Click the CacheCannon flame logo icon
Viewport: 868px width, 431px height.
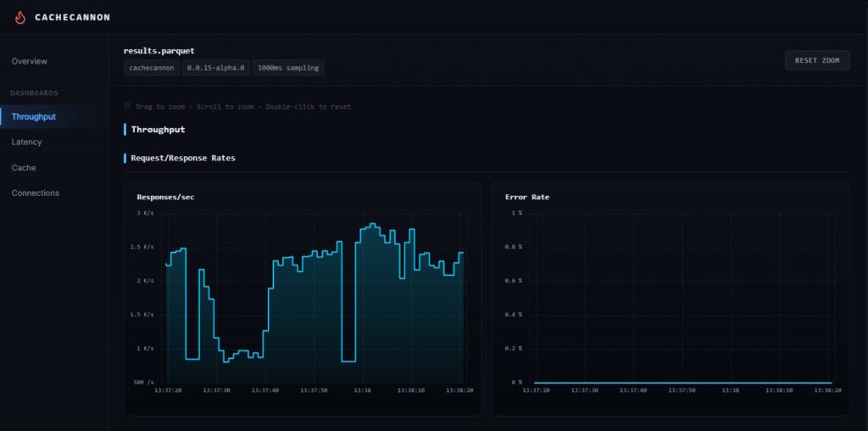coord(20,17)
